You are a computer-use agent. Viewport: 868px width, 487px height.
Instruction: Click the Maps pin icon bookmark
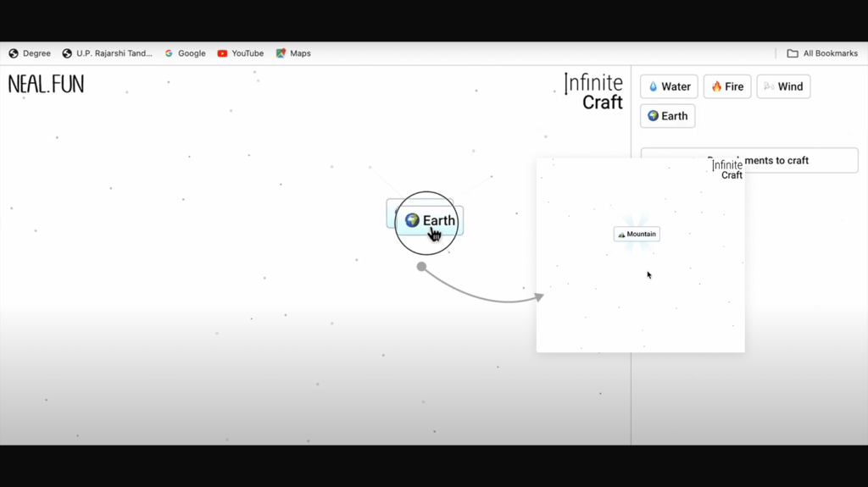coord(281,53)
